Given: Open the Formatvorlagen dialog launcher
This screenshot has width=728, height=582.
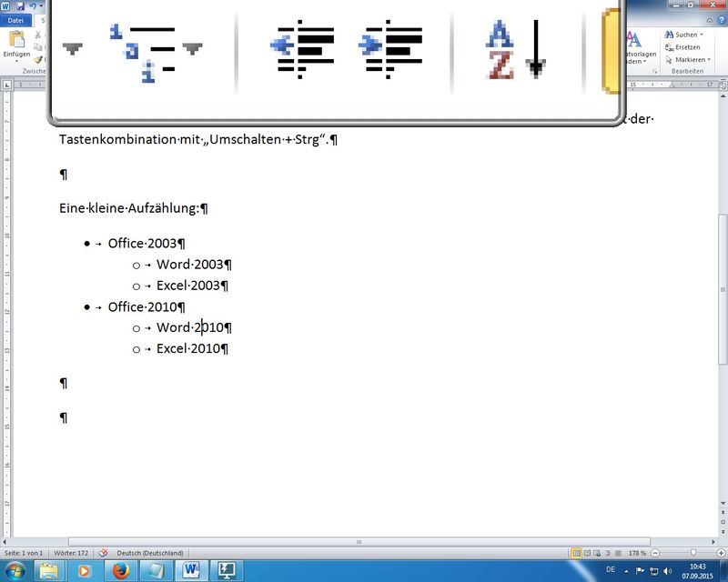Looking at the screenshot, I should click(654, 72).
